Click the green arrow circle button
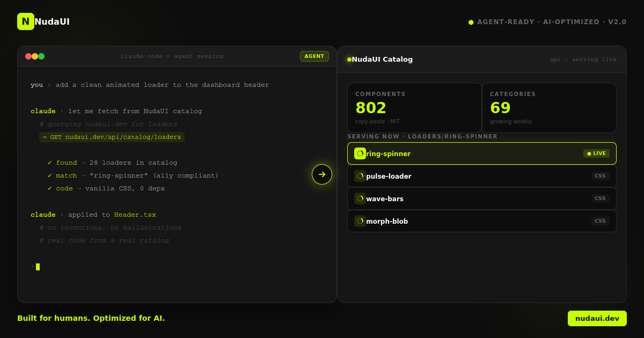The height and width of the screenshot is (338, 644). coord(322,174)
